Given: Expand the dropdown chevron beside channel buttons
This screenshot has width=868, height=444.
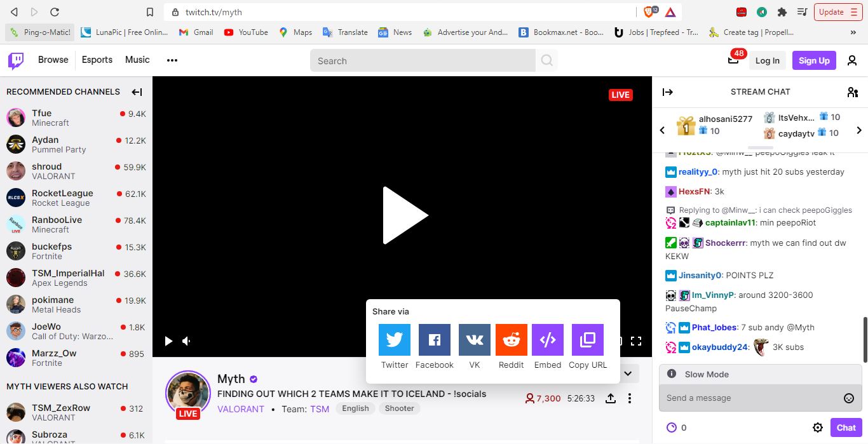Looking at the screenshot, I should [628, 373].
